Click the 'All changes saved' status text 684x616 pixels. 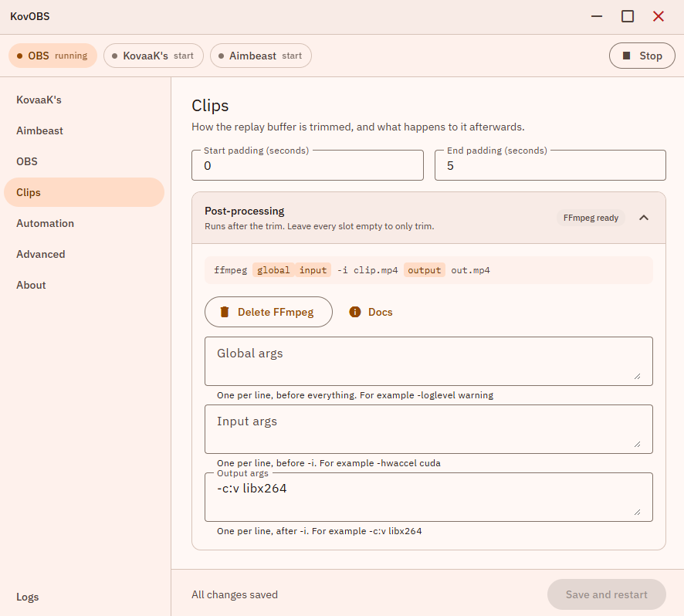pyautogui.click(x=235, y=594)
